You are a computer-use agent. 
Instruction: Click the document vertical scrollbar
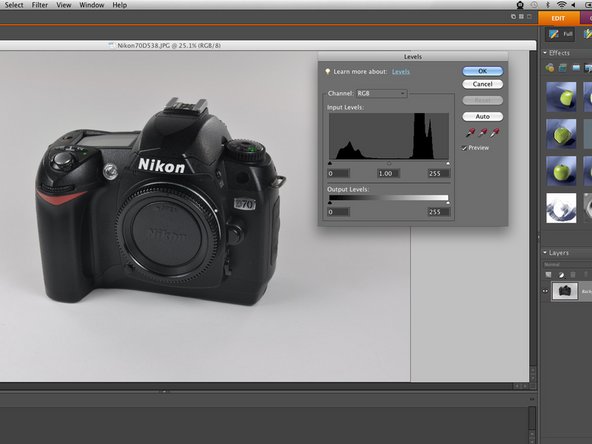pos(533,215)
